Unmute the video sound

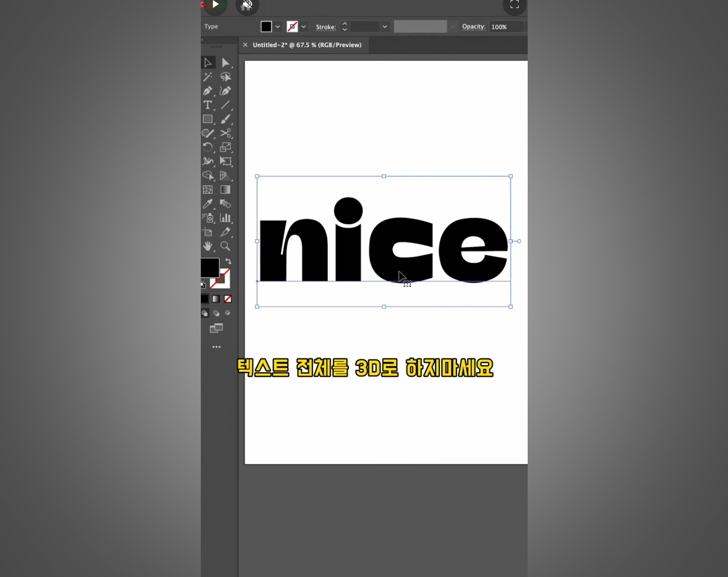[x=247, y=6]
